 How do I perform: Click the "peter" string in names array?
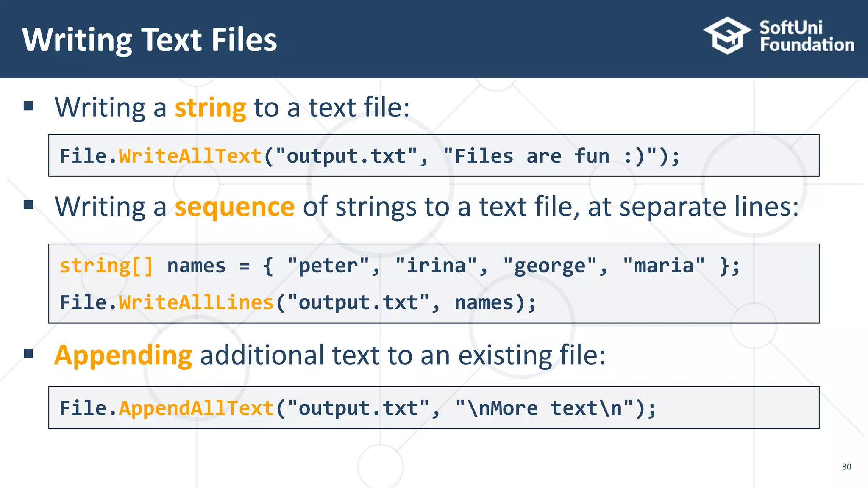(x=328, y=266)
